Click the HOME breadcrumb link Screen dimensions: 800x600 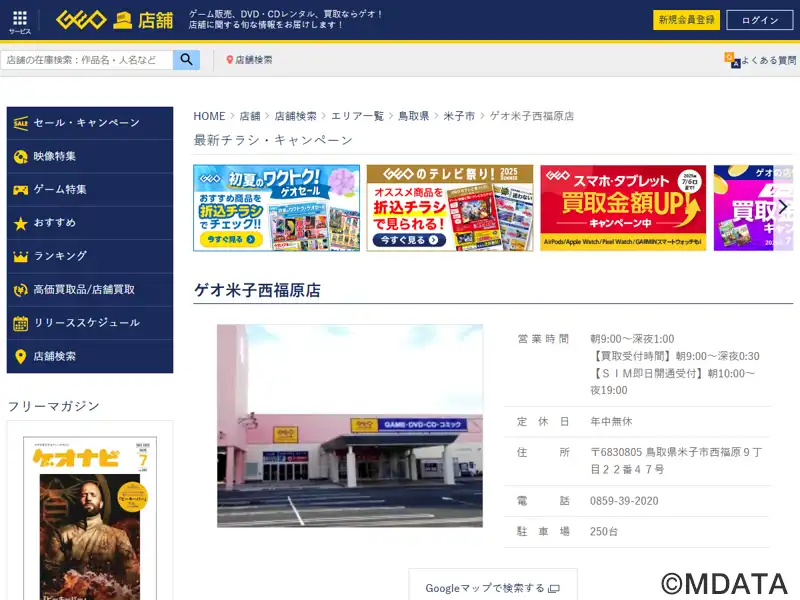[x=209, y=116]
